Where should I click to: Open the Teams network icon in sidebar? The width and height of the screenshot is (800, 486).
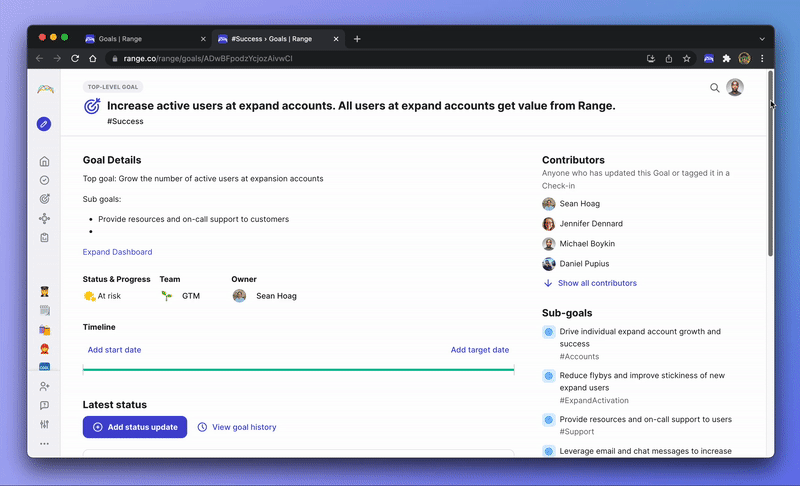pos(44,218)
